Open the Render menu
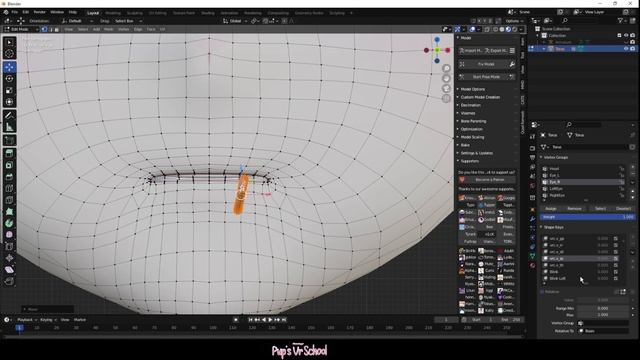640x360 pixels. pyautogui.click(x=40, y=12)
